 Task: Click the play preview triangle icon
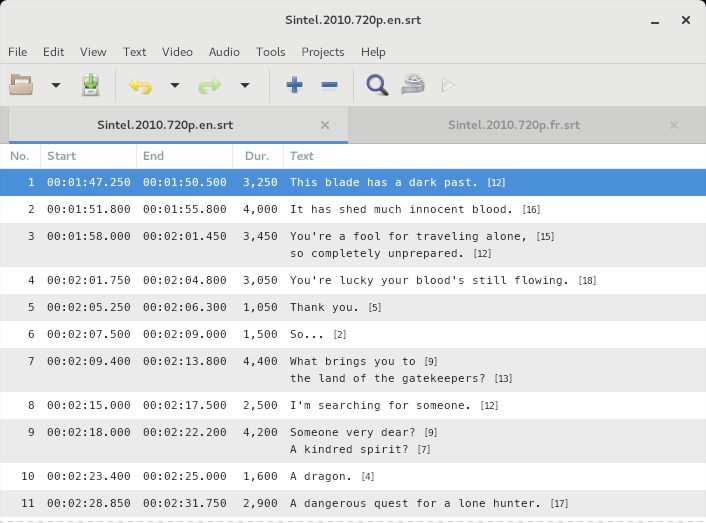click(448, 85)
